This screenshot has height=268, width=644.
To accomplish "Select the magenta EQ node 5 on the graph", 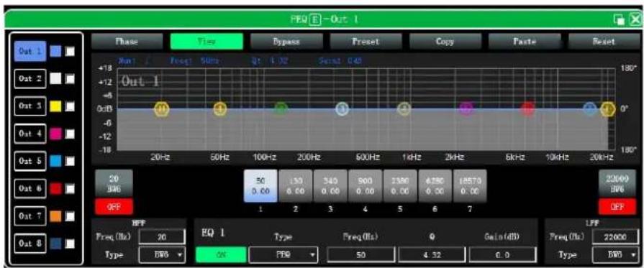I will [x=466, y=108].
